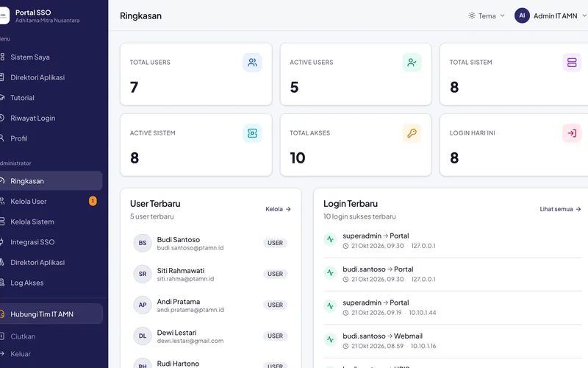The image size is (588, 368).
Task: Click the Active Users check-person icon
Action: (x=412, y=63)
